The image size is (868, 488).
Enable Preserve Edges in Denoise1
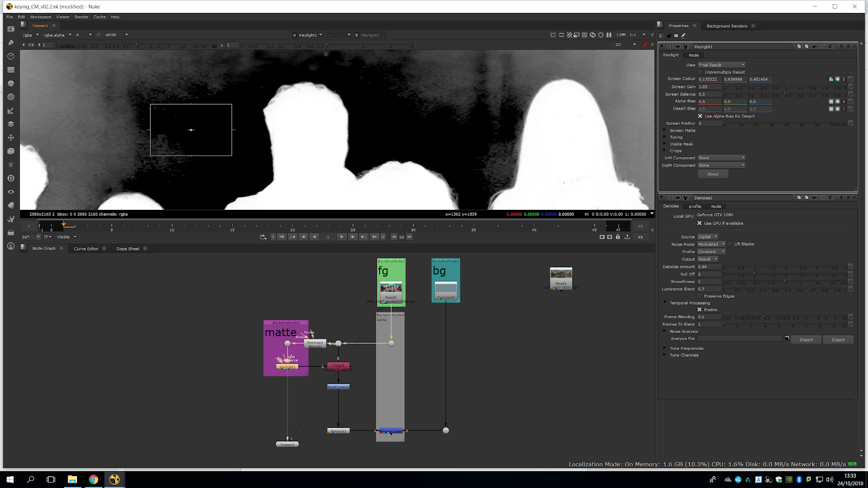click(700, 296)
